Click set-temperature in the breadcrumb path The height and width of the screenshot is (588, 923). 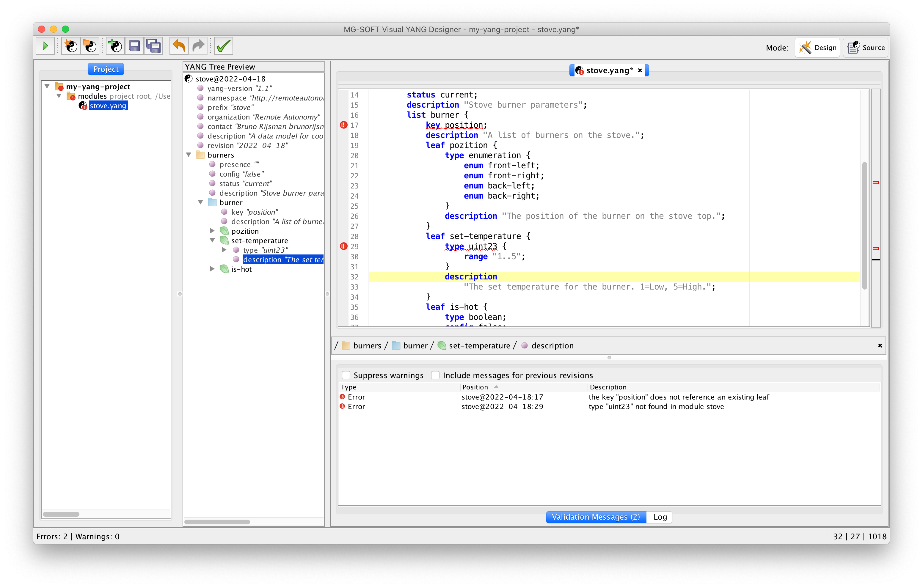(x=479, y=346)
